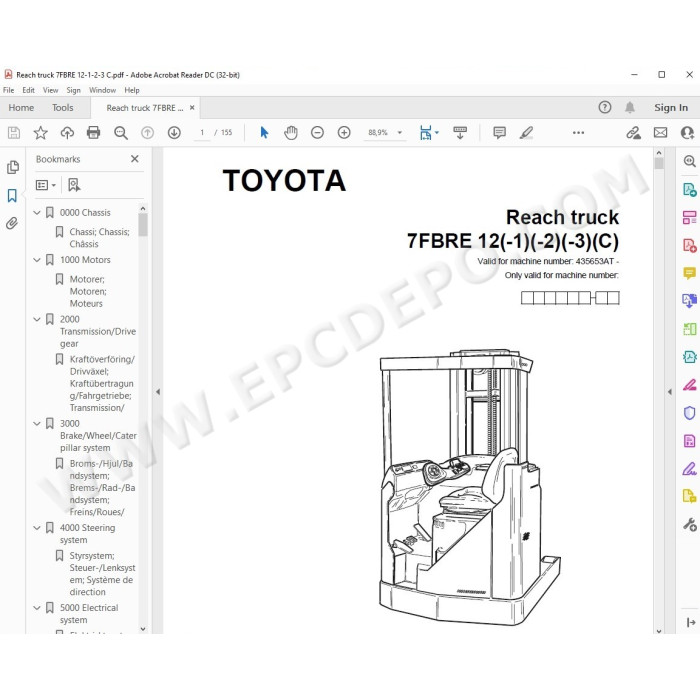This screenshot has height=700, width=700.
Task: Open the File menu
Action: [x=8, y=90]
